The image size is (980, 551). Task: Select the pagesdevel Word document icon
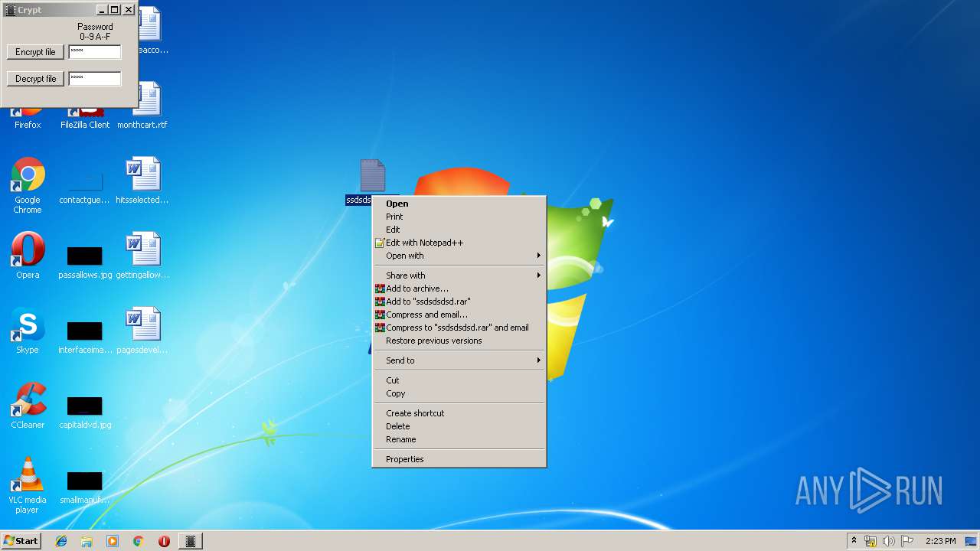pos(142,330)
